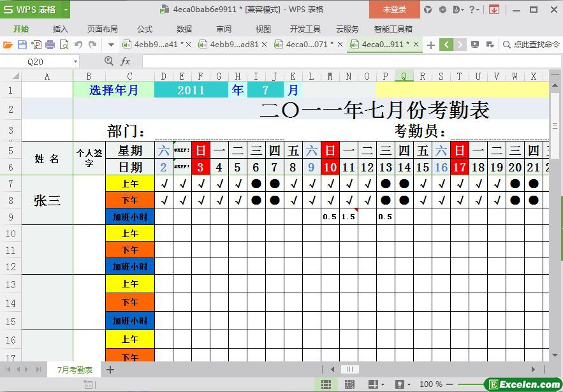The image size is (563, 392).
Task: Open the WPS 表格 application menu arrow
Action: [66, 10]
